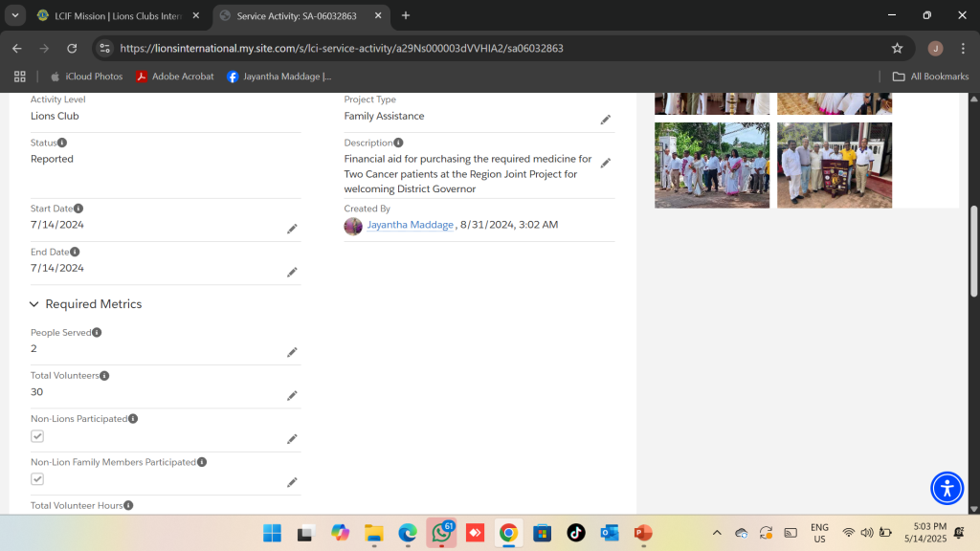Edit Total Volunteers pencil icon

[292, 395]
